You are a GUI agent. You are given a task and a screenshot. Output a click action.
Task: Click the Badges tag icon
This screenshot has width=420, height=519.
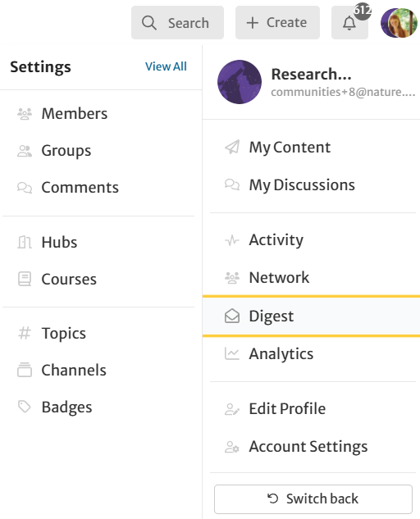(x=25, y=407)
